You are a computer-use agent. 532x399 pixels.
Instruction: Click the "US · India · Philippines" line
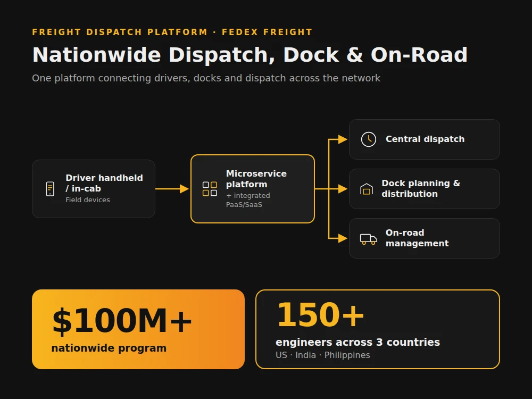pos(323,355)
